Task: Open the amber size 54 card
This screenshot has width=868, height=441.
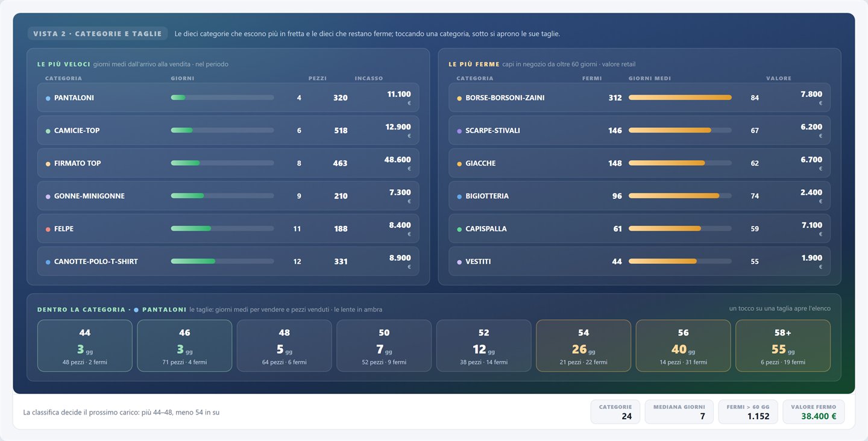Action: (583, 346)
